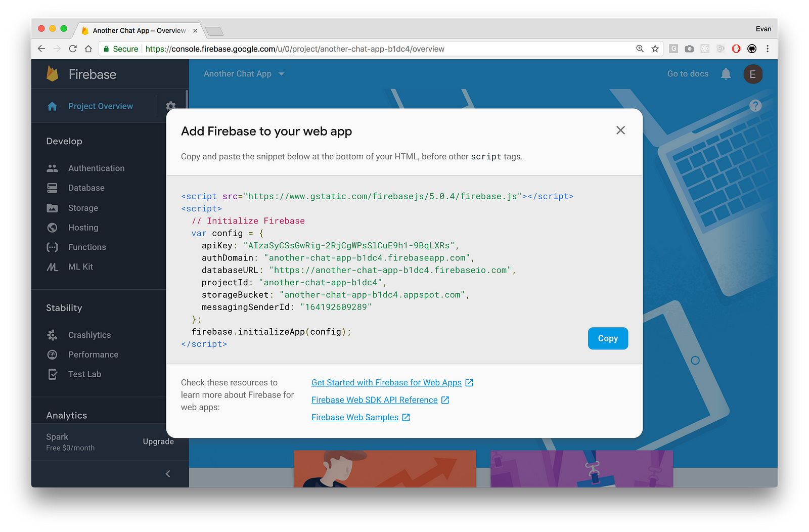Click the Analytics section header
Image resolution: width=809 pixels, height=532 pixels.
point(67,415)
